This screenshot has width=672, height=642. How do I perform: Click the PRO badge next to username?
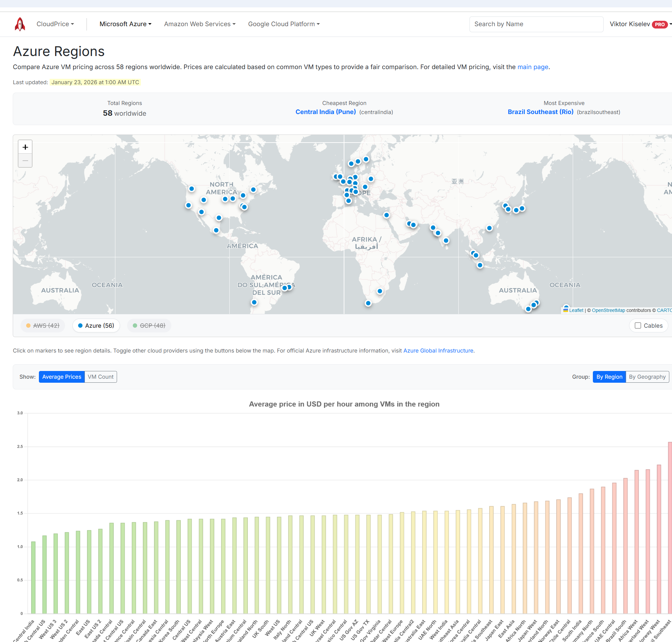pos(659,24)
